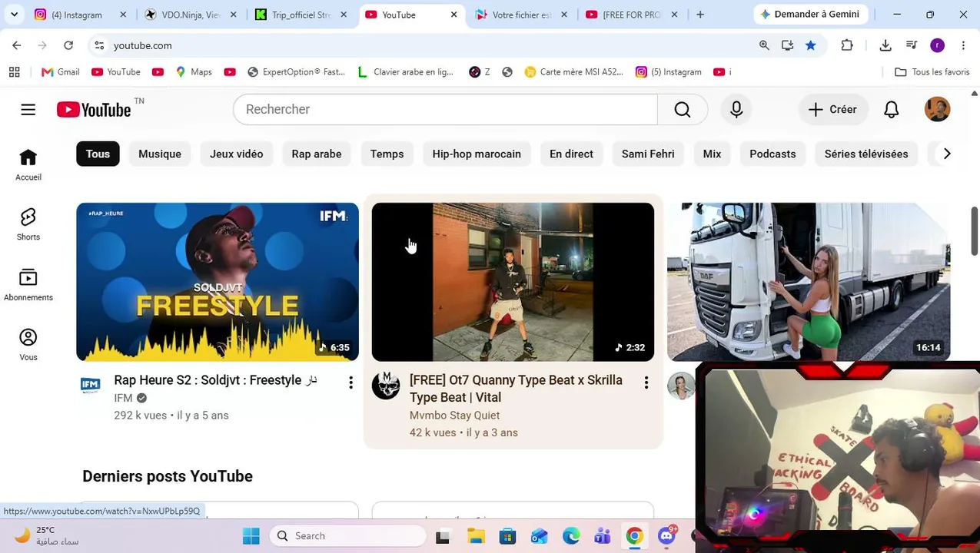This screenshot has width=980, height=553.
Task: Click Soldjvt Freestyle video thumbnail
Action: 218,282
